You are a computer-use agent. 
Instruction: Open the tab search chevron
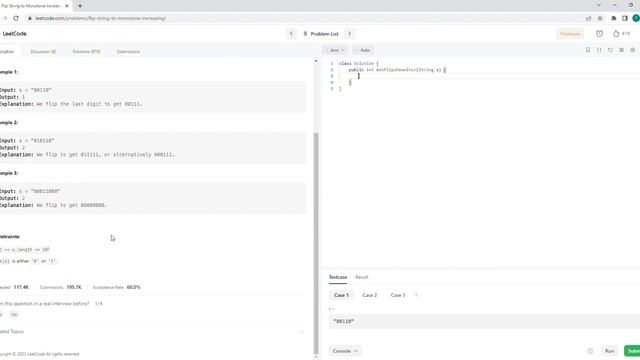[x=599, y=5]
